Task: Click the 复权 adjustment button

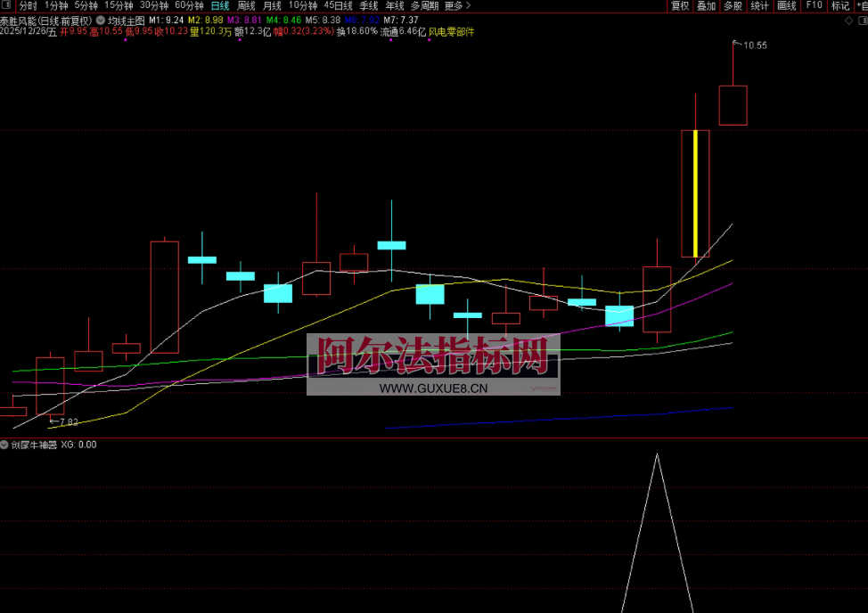Action: click(680, 5)
